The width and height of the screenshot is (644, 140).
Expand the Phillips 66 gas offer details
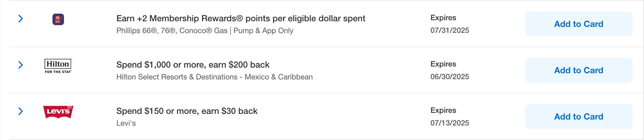pos(21,19)
